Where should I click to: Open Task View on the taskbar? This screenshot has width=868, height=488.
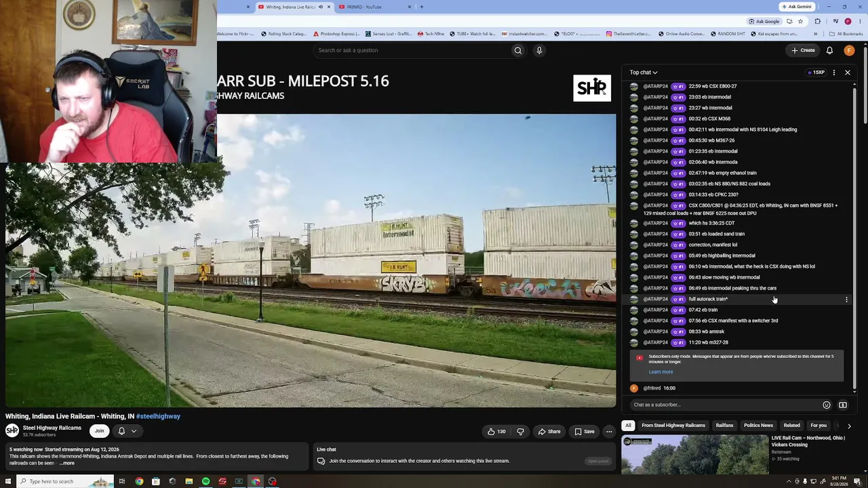pos(122,481)
